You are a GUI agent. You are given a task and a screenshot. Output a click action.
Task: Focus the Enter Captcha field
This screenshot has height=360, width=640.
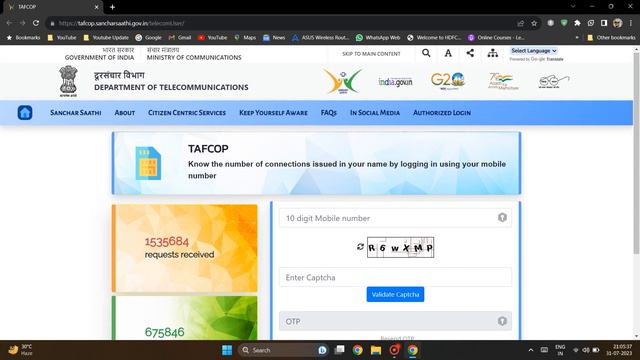tap(395, 277)
